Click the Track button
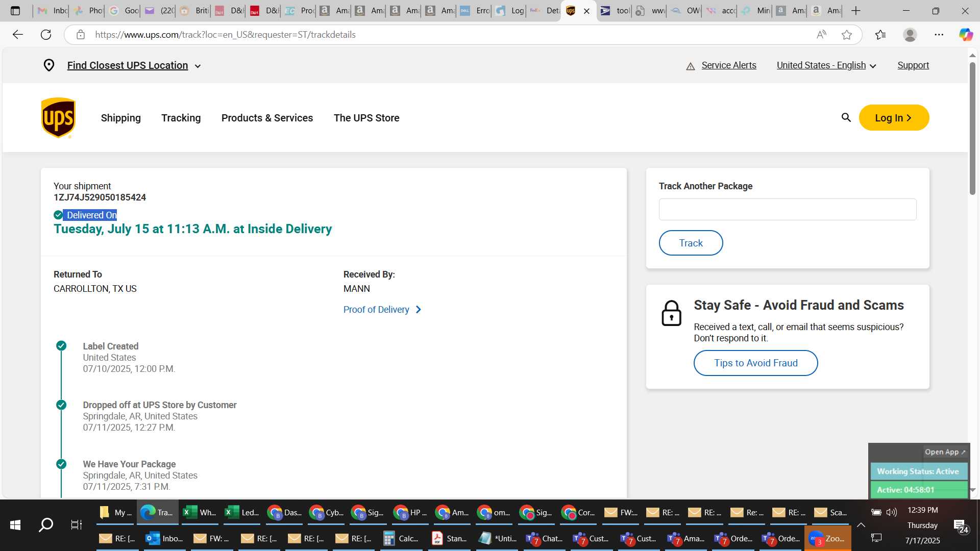 point(691,243)
